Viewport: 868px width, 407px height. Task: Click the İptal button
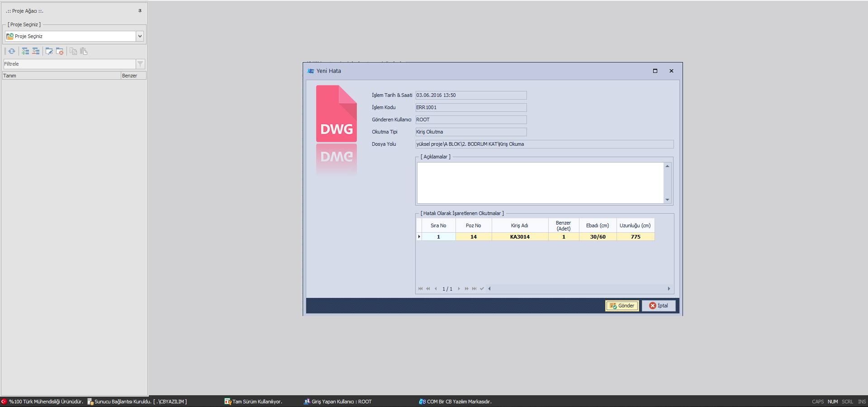[x=659, y=306]
